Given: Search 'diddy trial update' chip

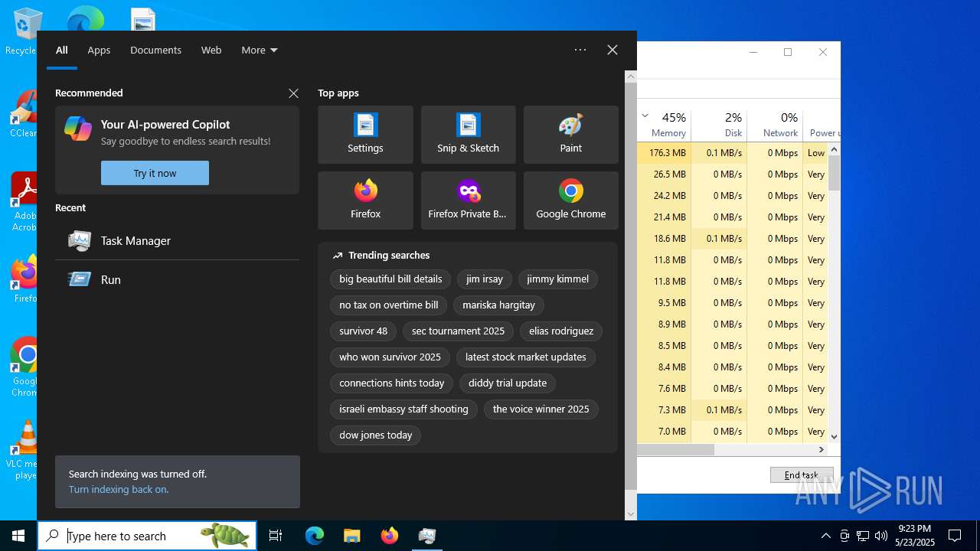Looking at the screenshot, I should 508,383.
